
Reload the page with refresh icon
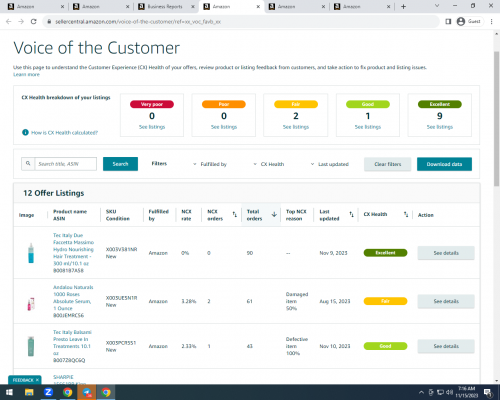click(33, 21)
